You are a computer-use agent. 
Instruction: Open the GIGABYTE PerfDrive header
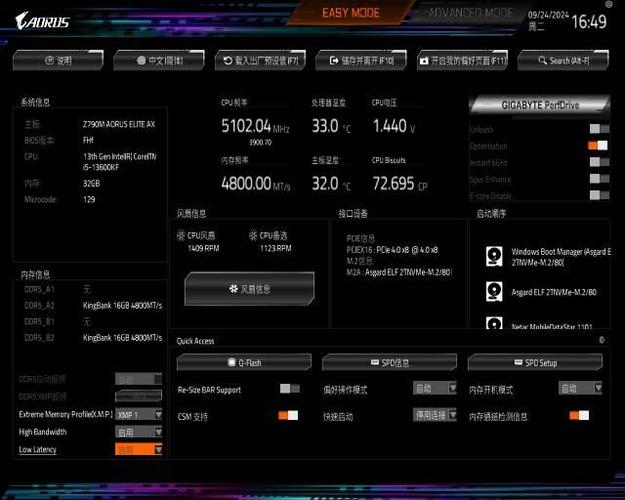point(540,105)
